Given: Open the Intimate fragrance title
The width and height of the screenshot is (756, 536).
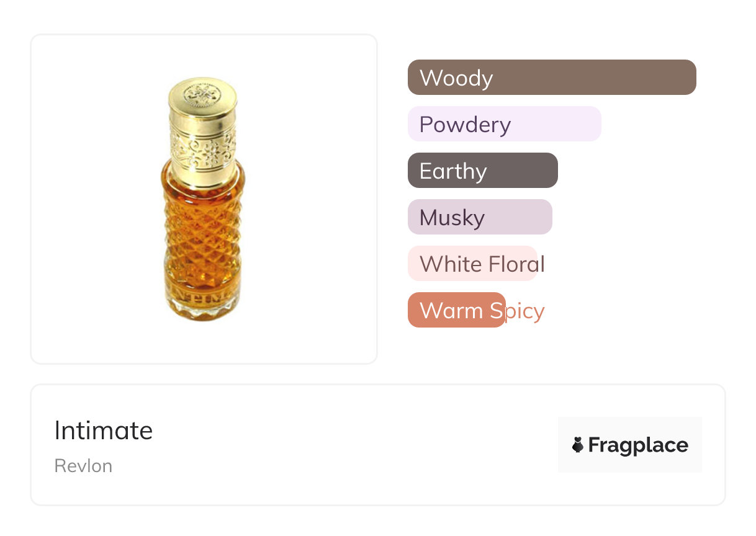Looking at the screenshot, I should click(104, 431).
